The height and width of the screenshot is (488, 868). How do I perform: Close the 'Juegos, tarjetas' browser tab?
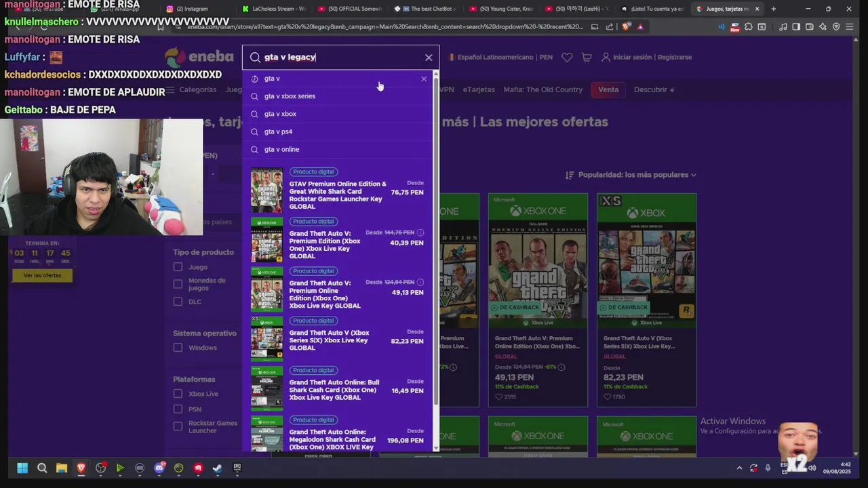pyautogui.click(x=757, y=9)
